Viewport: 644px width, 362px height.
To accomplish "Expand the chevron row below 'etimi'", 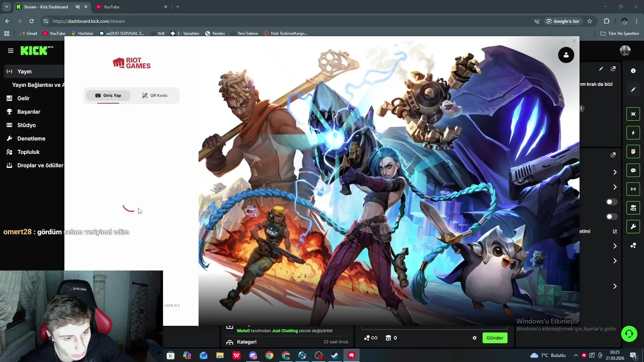I will coord(615,246).
